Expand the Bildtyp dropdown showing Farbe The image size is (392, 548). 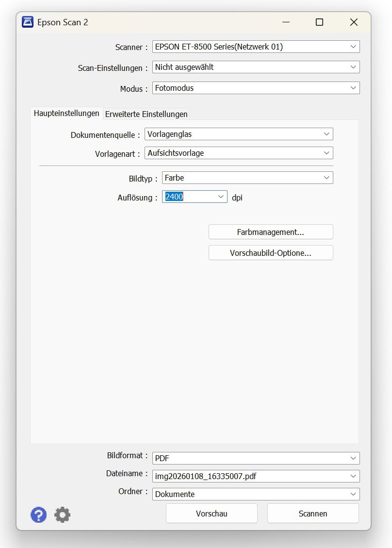pyautogui.click(x=326, y=178)
